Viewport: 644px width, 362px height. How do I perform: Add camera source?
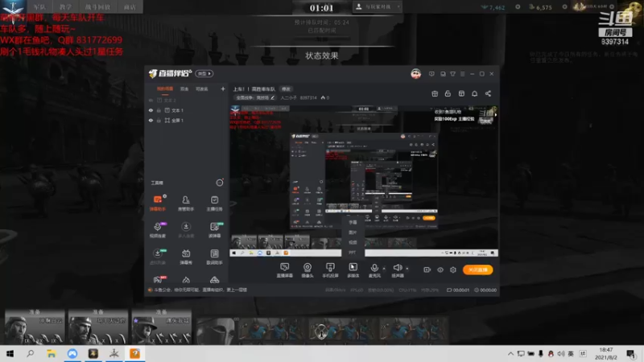(x=308, y=270)
